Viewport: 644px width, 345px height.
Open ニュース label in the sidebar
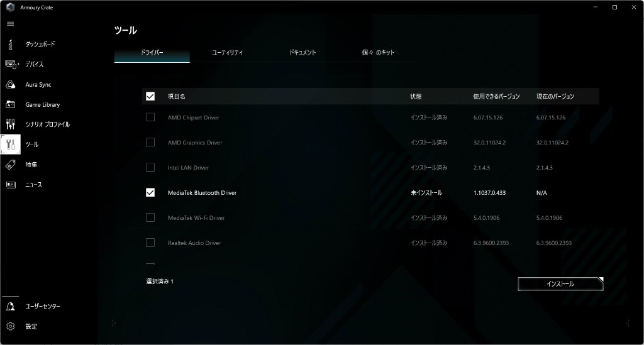coord(34,185)
